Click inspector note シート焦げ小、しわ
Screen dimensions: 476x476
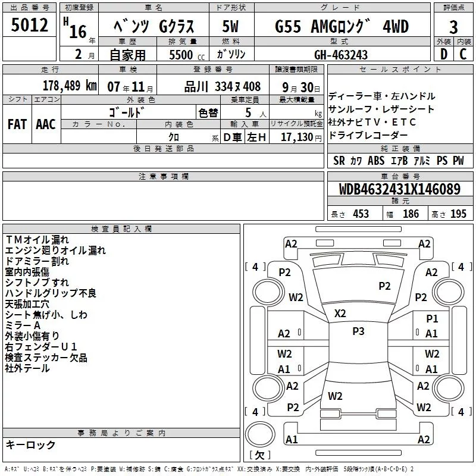[46, 315]
